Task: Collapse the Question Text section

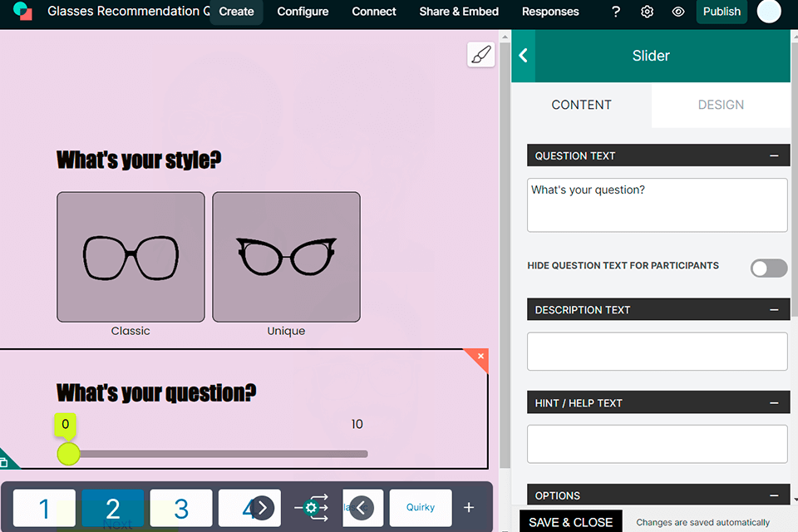Action: click(x=774, y=155)
